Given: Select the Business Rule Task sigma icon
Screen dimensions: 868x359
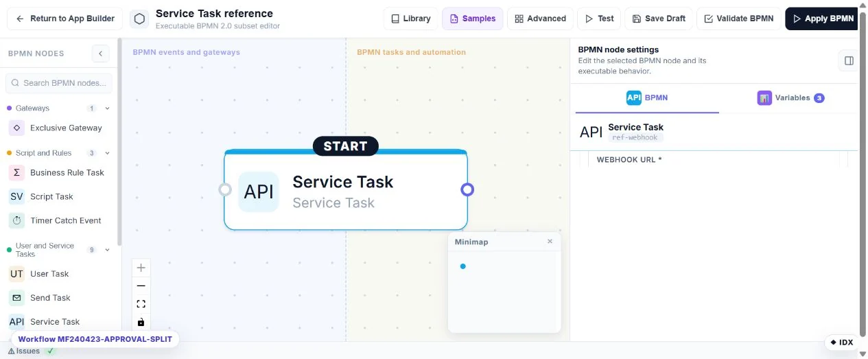Looking at the screenshot, I should pos(16,172).
